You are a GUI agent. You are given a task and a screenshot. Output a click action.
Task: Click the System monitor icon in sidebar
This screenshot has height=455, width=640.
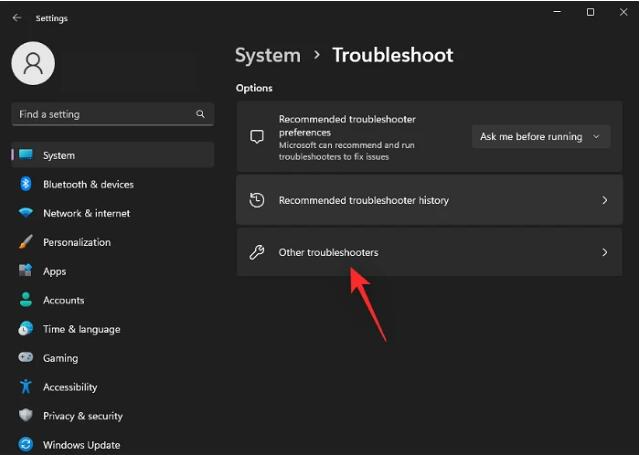[x=26, y=155]
